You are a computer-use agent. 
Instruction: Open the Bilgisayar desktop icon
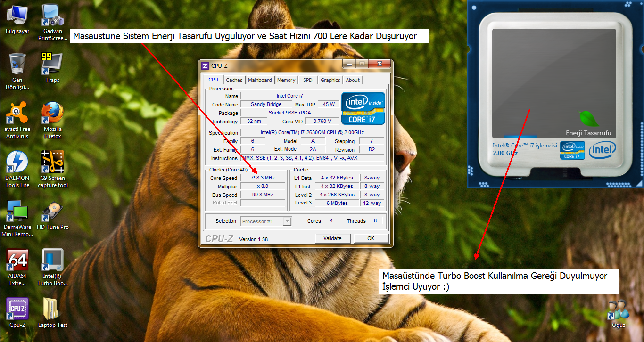tap(17, 20)
